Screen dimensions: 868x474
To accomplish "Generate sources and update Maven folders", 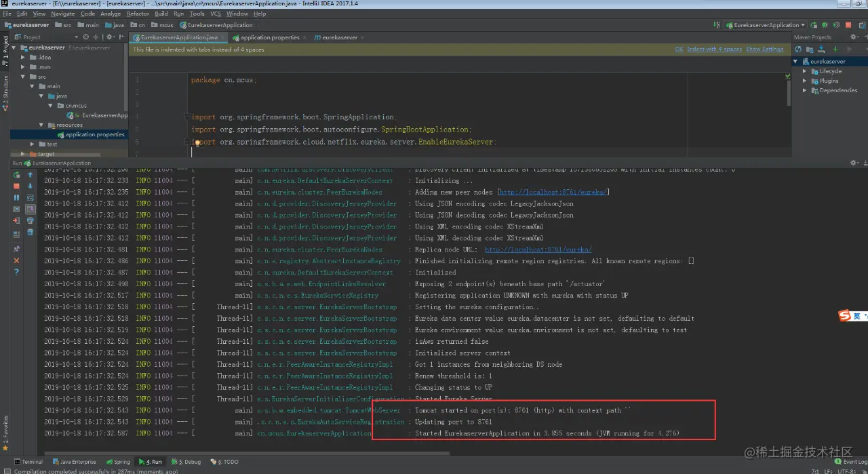I will pyautogui.click(x=810, y=49).
